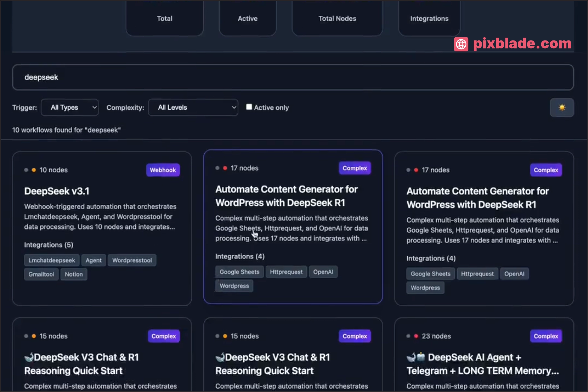The height and width of the screenshot is (392, 588).
Task: Click the Total Nodes stat card
Action: (337, 18)
